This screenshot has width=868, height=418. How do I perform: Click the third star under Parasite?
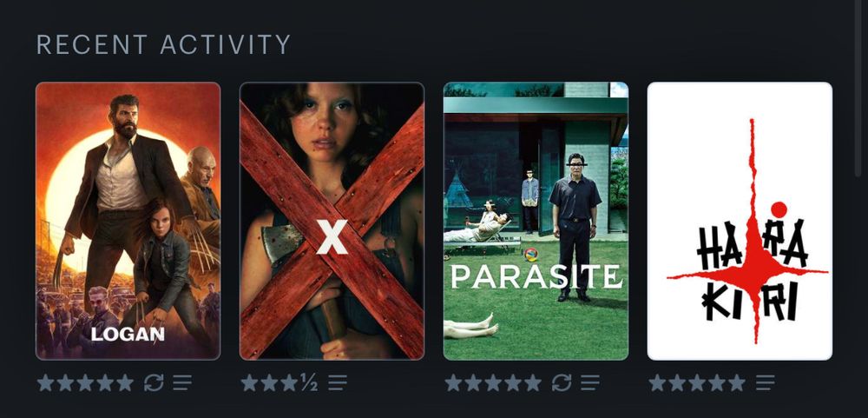(x=493, y=382)
